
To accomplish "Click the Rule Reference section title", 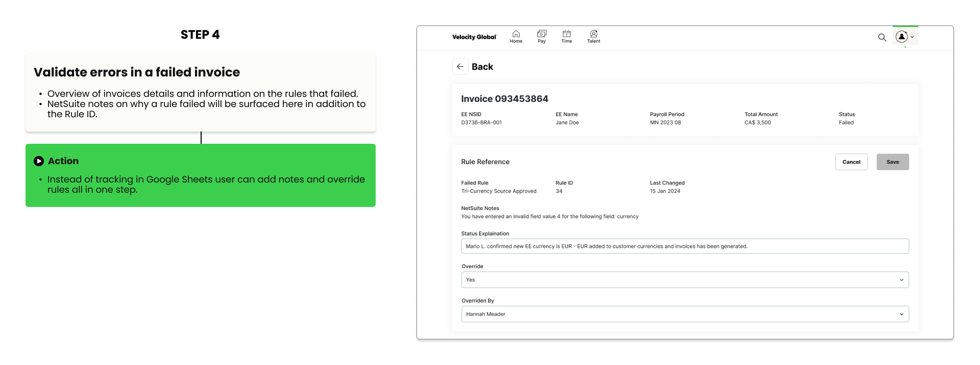I will click(485, 162).
